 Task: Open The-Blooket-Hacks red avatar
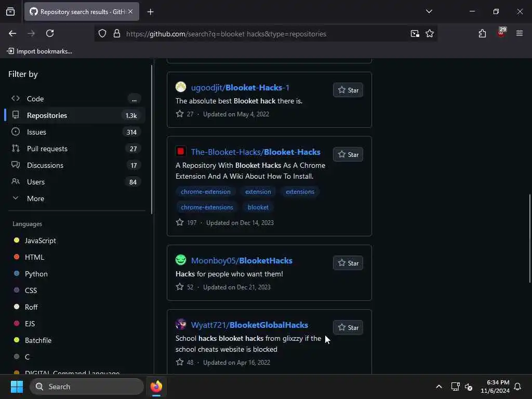(181, 151)
